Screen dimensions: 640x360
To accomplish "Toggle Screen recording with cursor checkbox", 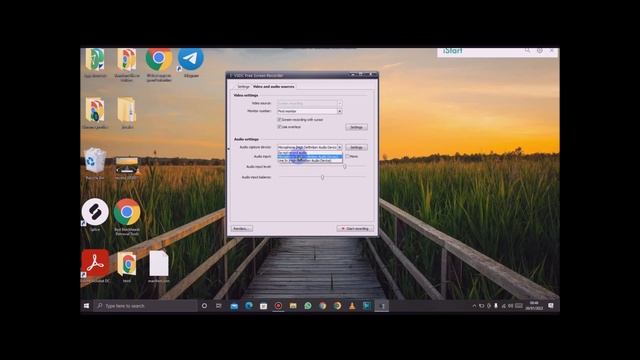I will tap(280, 120).
